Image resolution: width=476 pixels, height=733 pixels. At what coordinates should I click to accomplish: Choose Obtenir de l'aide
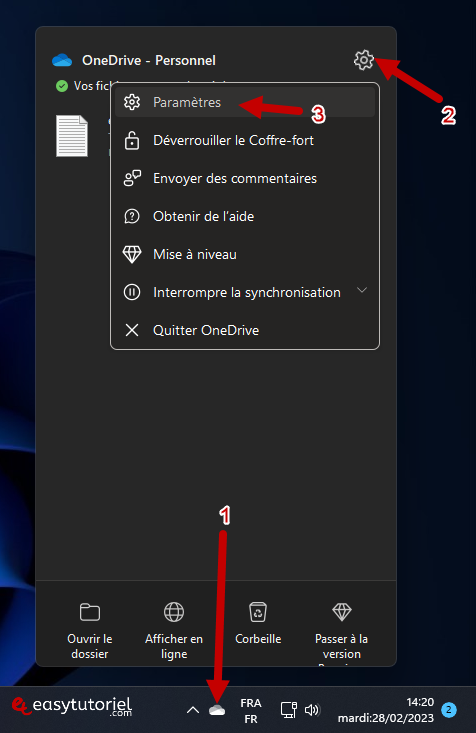(x=245, y=216)
